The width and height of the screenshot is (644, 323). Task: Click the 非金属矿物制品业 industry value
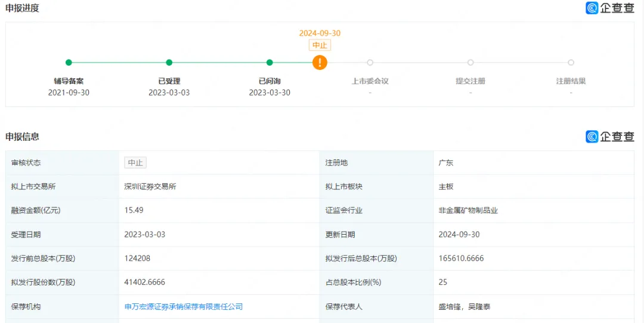(467, 210)
